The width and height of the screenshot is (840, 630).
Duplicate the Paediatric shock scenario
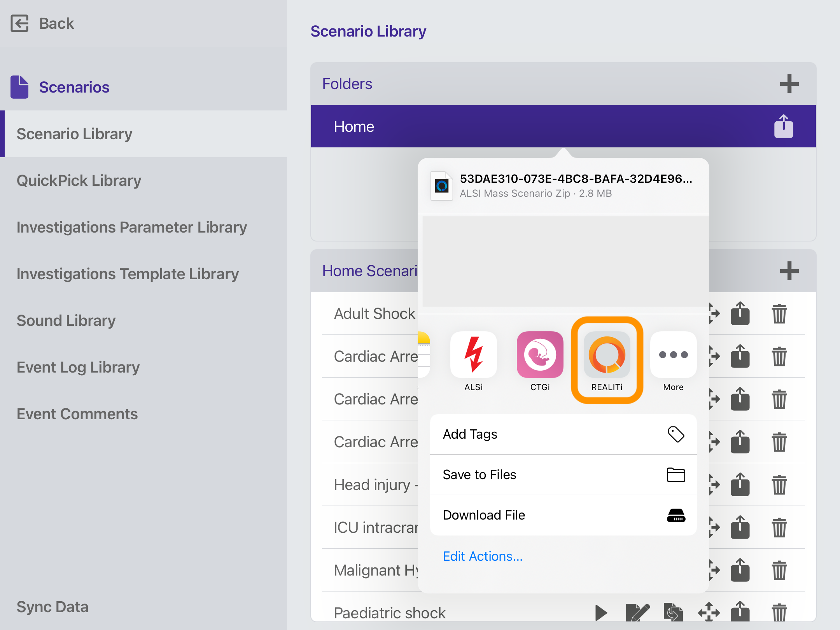click(673, 612)
